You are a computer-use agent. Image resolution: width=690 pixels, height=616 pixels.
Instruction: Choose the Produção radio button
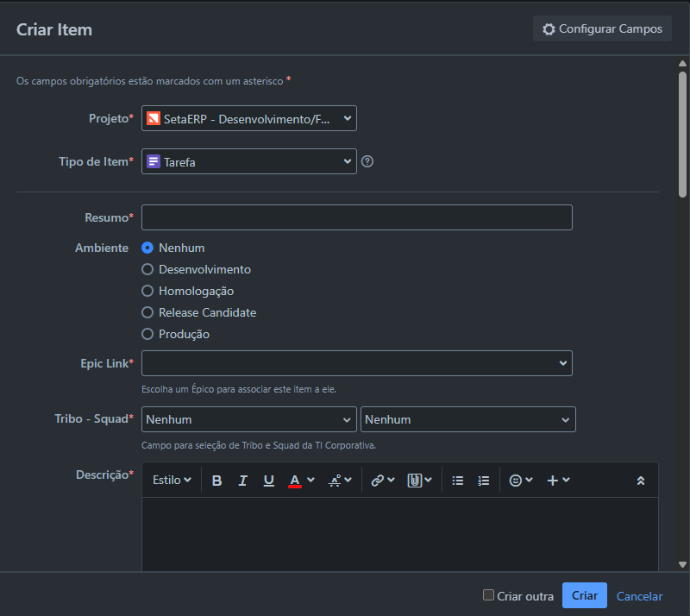pyautogui.click(x=147, y=334)
